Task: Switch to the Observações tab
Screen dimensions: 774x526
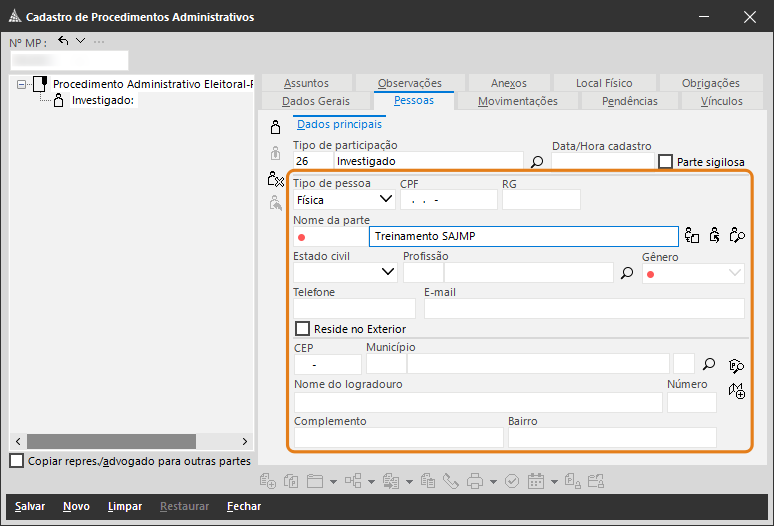Action: 410,83
